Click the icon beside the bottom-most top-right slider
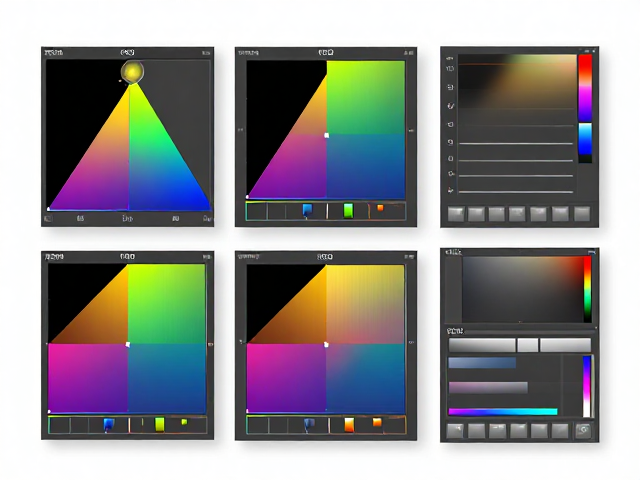This screenshot has height=480, width=640. pos(451,190)
